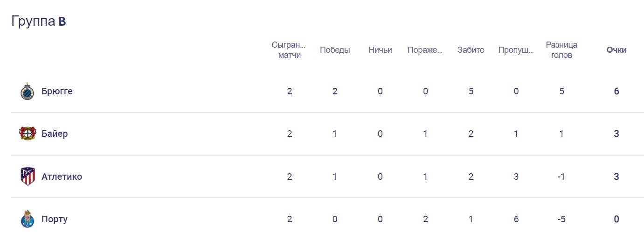Click the Atlético Madrid crest icon
Screen dimensions: 644x240
(x=28, y=176)
